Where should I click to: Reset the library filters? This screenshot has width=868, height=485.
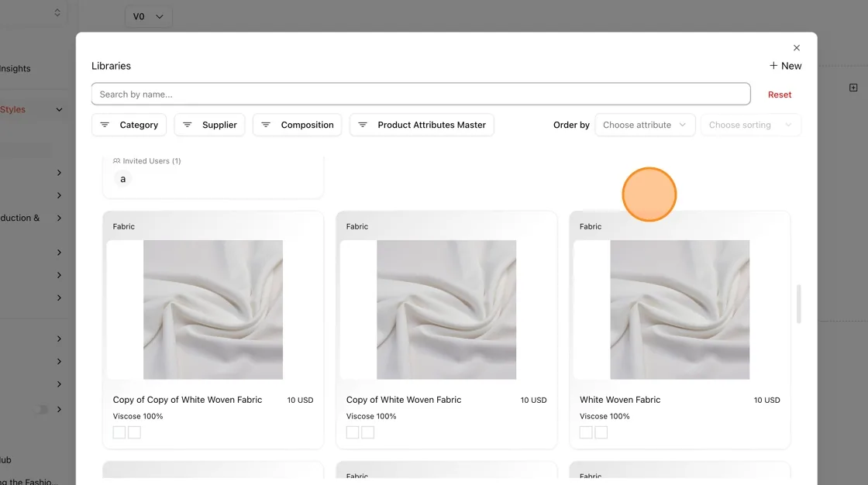(x=780, y=95)
